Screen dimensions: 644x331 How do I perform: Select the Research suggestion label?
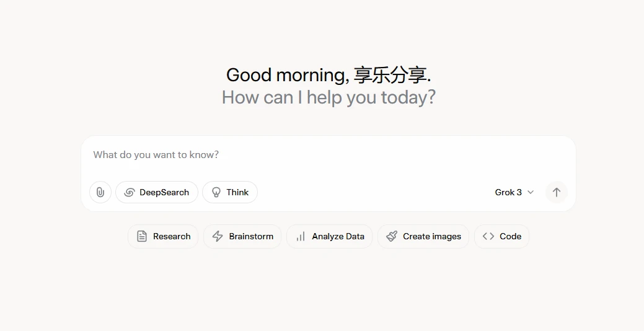172,236
